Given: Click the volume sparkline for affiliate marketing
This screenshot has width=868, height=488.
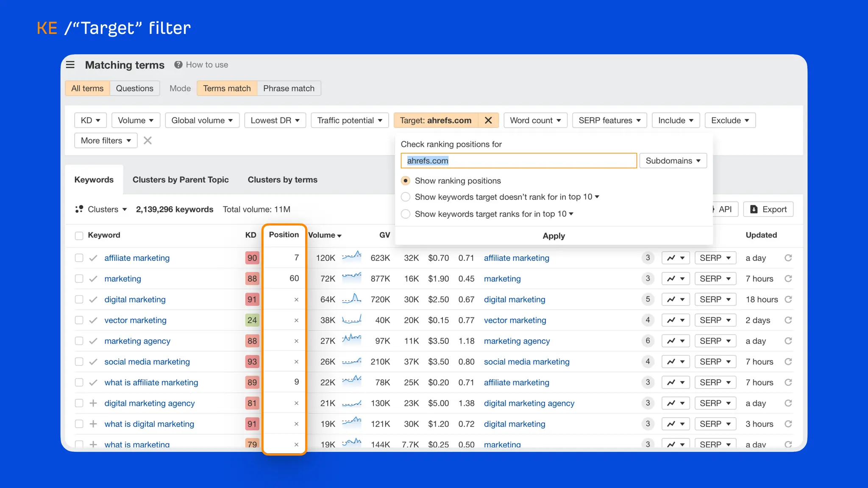Looking at the screenshot, I should [x=352, y=256].
